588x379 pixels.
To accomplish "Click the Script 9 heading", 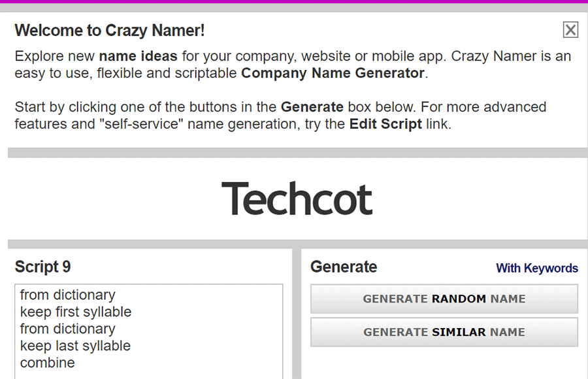I will pyautogui.click(x=42, y=267).
